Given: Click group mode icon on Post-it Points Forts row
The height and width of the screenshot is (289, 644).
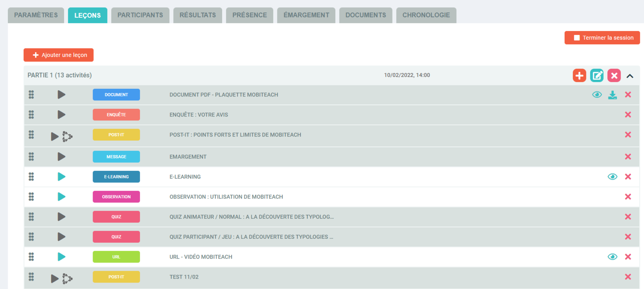Looking at the screenshot, I should point(67,137).
